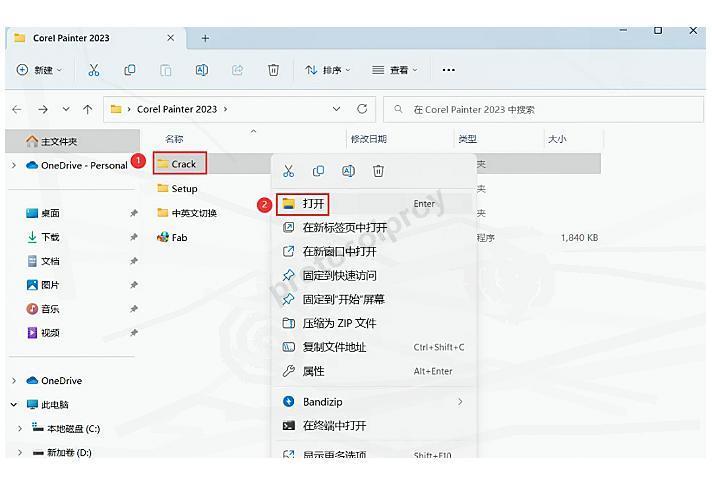Open the See more ellipsis menu
The height and width of the screenshot is (486, 712).
449,70
